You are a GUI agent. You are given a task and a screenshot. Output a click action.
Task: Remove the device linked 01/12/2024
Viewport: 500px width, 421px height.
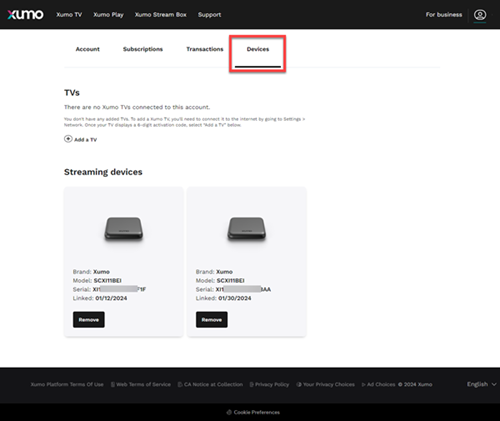[89, 320]
